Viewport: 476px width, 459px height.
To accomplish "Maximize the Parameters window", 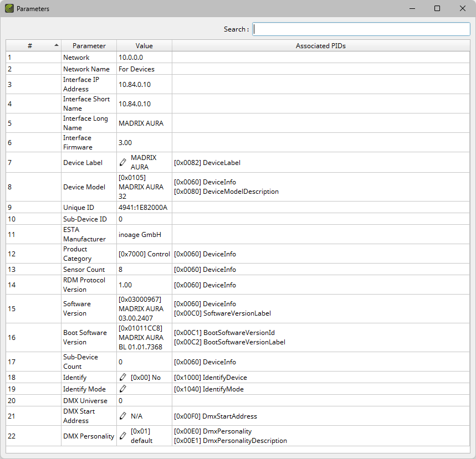I will pyautogui.click(x=437, y=8).
